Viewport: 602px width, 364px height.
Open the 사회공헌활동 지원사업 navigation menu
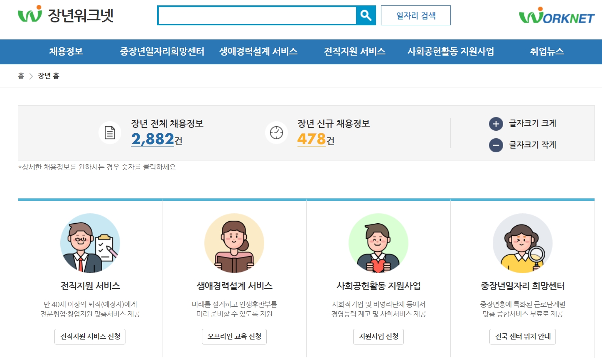(x=451, y=51)
